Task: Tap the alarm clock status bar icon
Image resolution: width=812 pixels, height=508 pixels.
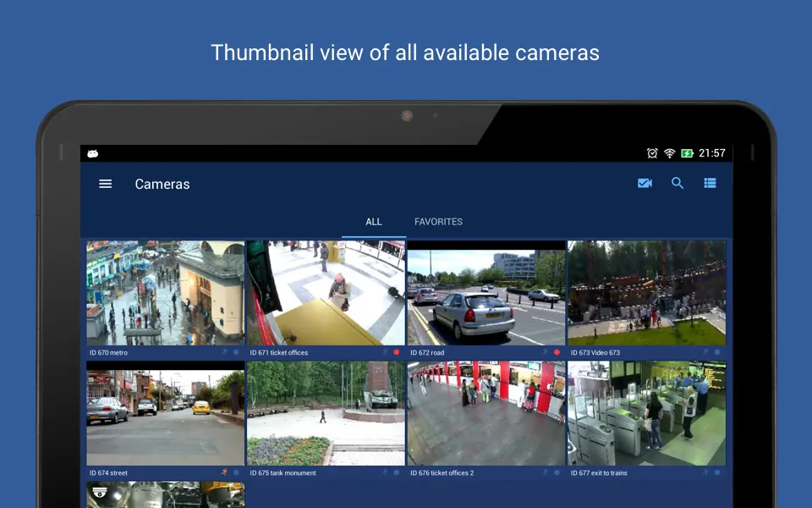Action: click(x=652, y=153)
